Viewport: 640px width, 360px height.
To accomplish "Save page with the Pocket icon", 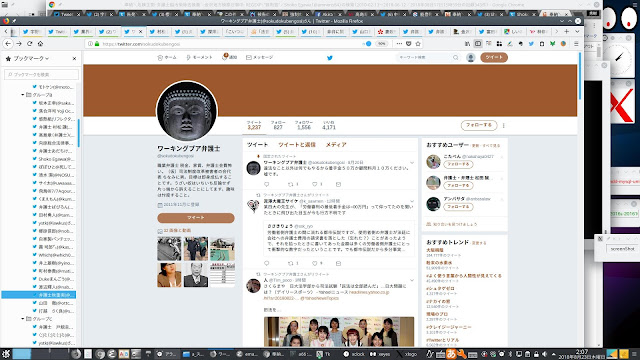I will pyautogui.click(x=409, y=44).
